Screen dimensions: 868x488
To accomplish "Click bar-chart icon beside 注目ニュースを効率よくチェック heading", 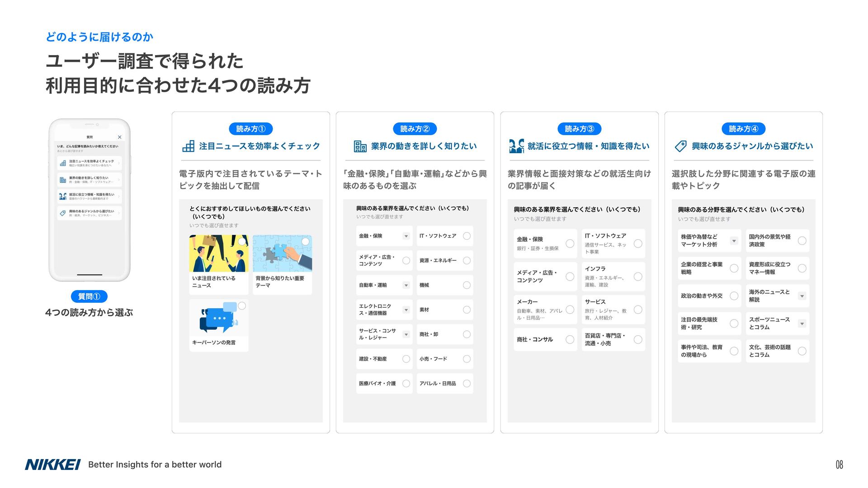I will [x=188, y=146].
